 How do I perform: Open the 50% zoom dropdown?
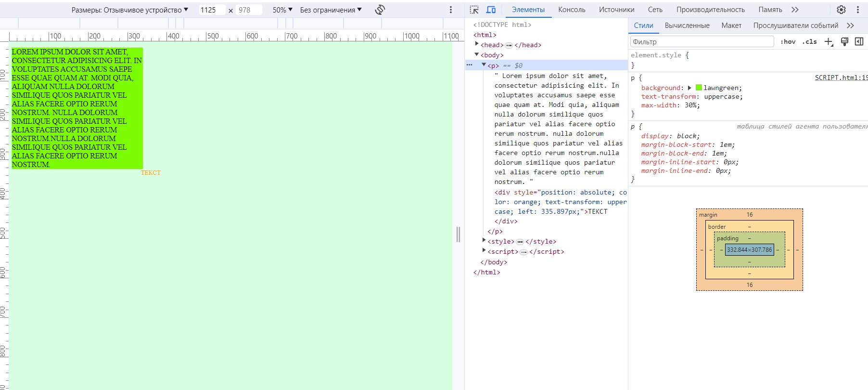(x=282, y=10)
